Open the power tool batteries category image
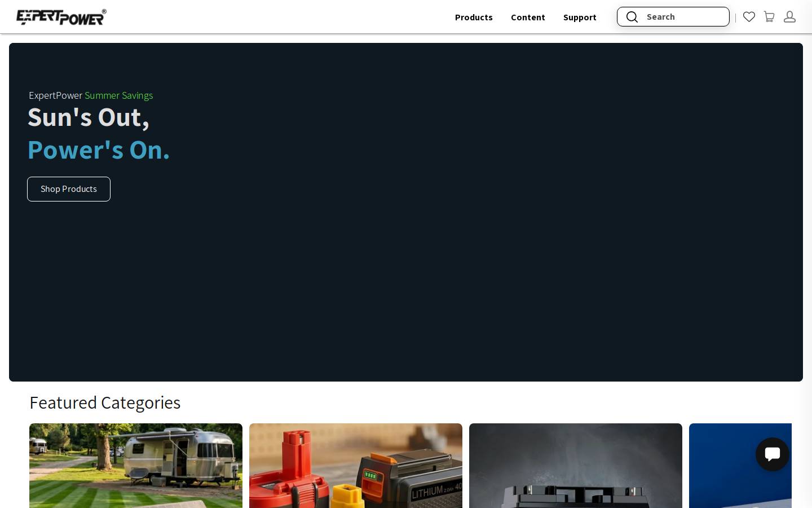This screenshot has height=508, width=812. point(356,466)
